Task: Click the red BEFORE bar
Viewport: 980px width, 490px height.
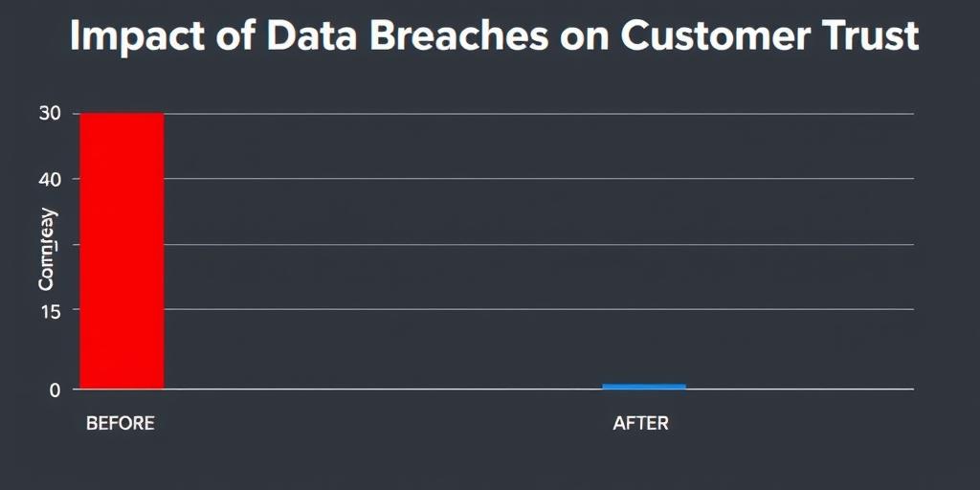Action: [122, 251]
